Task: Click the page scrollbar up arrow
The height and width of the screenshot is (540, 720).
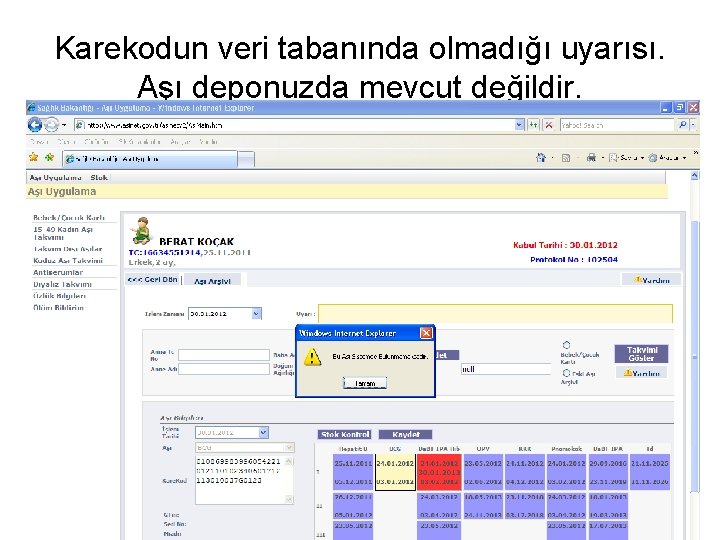Action: tap(694, 176)
